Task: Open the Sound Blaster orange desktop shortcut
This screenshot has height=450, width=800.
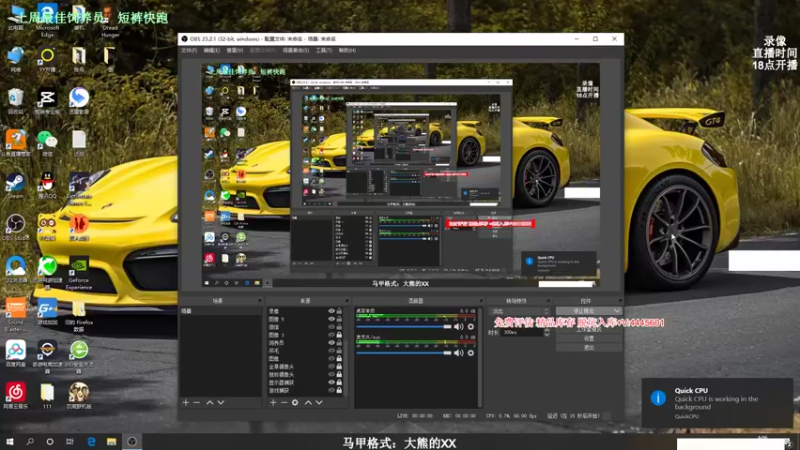Action: tap(15, 314)
